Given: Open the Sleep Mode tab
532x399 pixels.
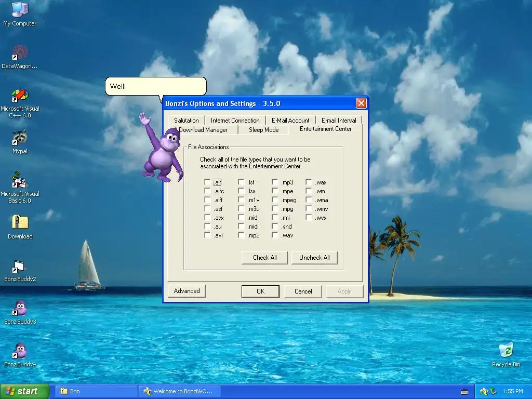Looking at the screenshot, I should 263,129.
